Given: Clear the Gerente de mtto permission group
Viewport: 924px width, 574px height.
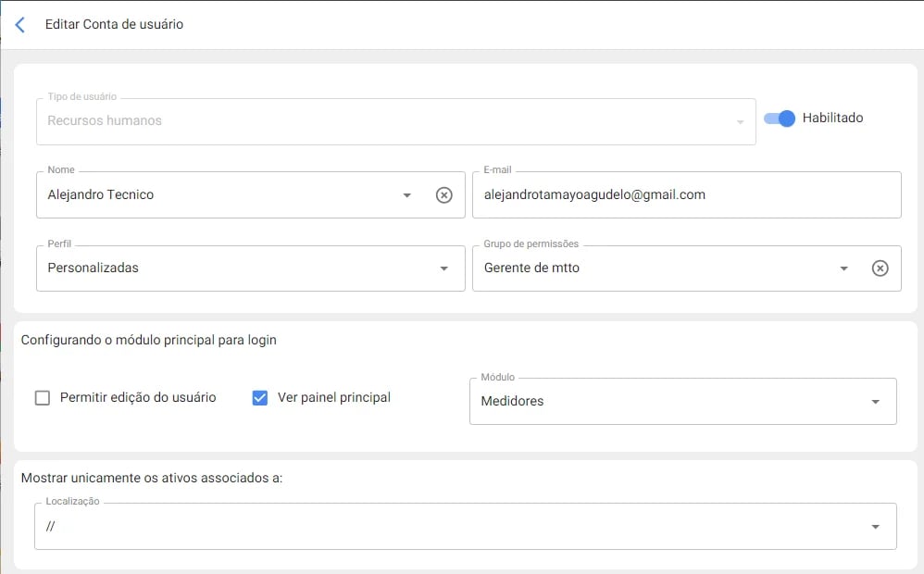Looking at the screenshot, I should point(880,268).
